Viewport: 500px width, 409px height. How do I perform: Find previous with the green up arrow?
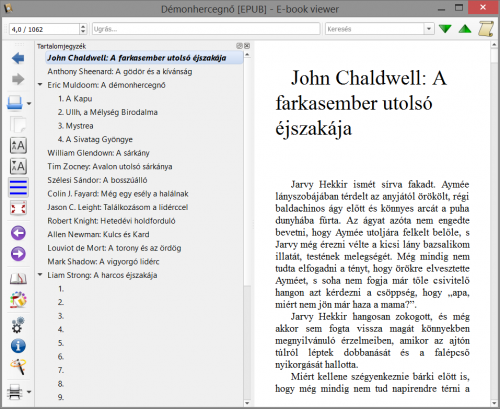(465, 29)
